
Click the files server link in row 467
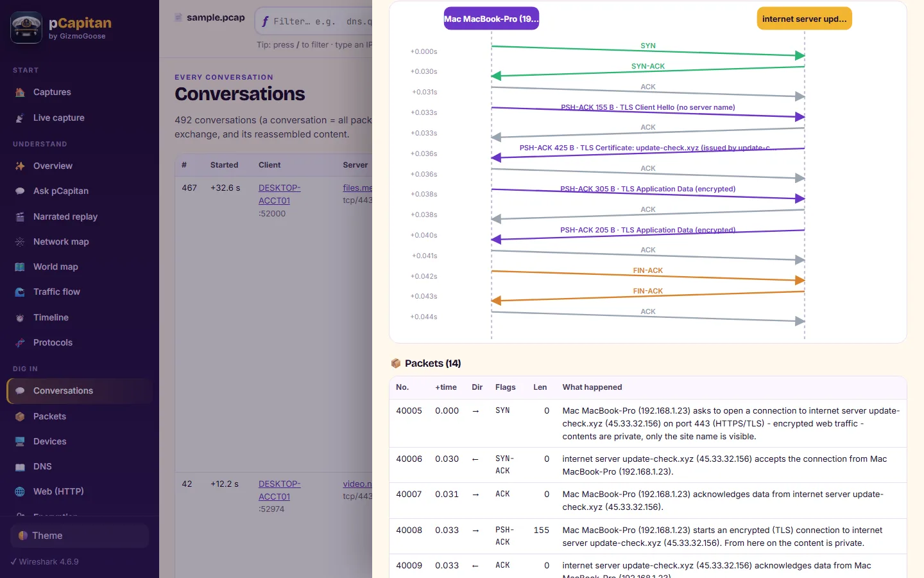[x=357, y=188]
